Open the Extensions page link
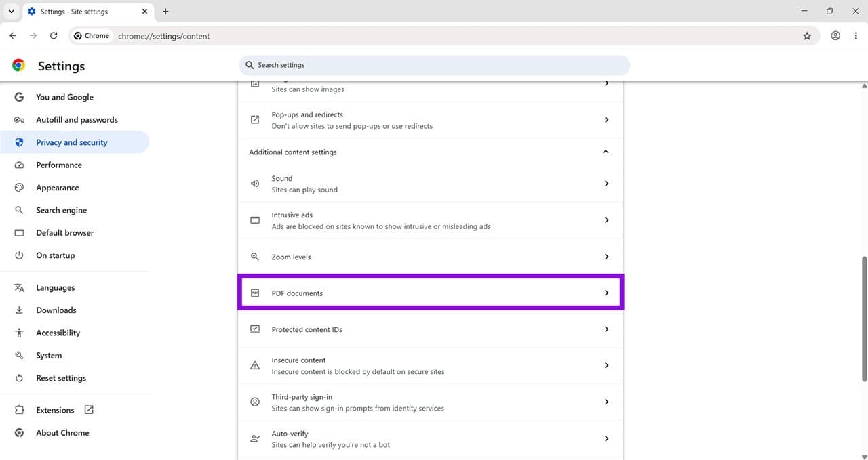868x460 pixels. click(x=75, y=410)
